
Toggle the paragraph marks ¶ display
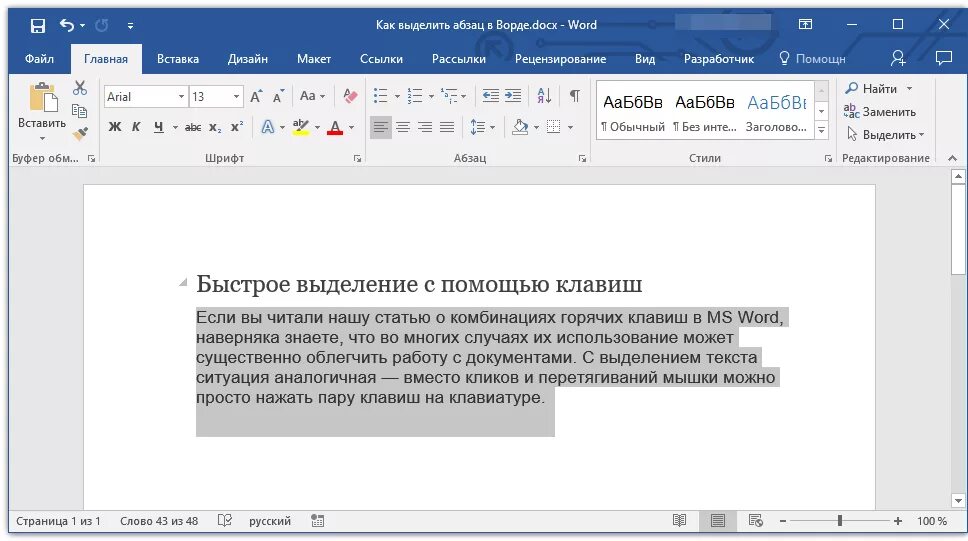coord(575,96)
